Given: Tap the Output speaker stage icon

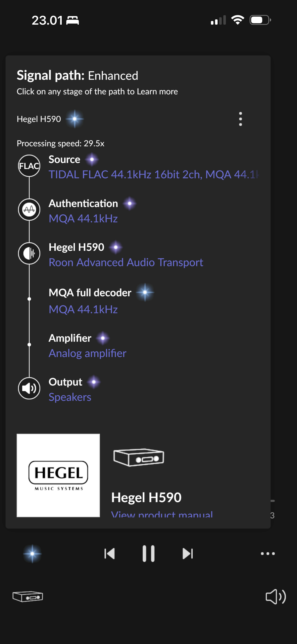Looking at the screenshot, I should pos(29,388).
